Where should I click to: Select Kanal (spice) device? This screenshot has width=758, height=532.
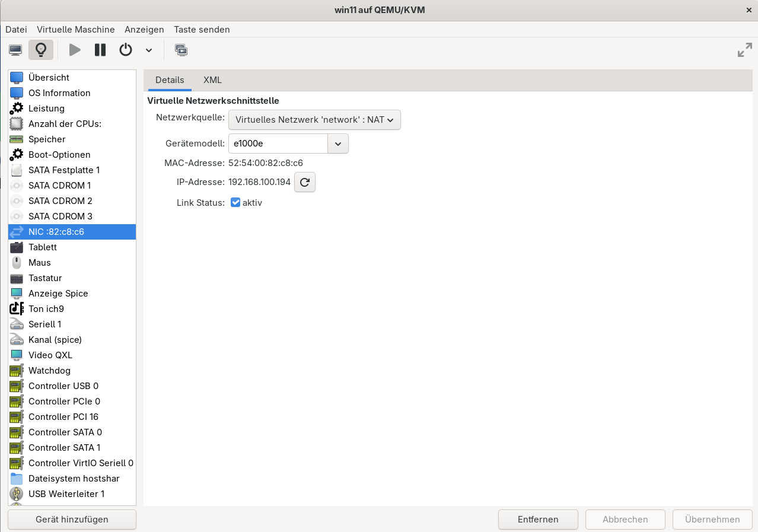(72, 340)
